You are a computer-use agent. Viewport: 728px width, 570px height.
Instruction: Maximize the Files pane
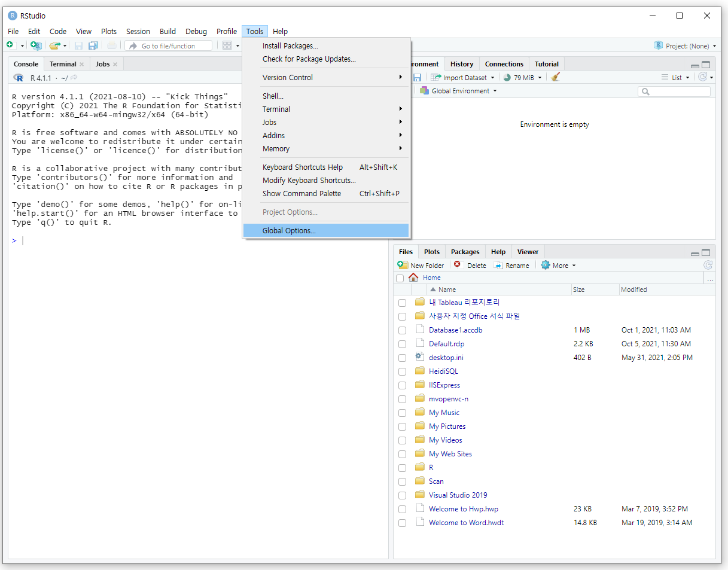(706, 252)
